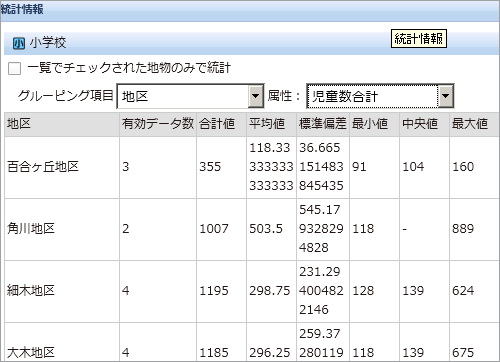This screenshot has height=362, width=500.
Task: Click total value 355 cell
Action: (222, 167)
